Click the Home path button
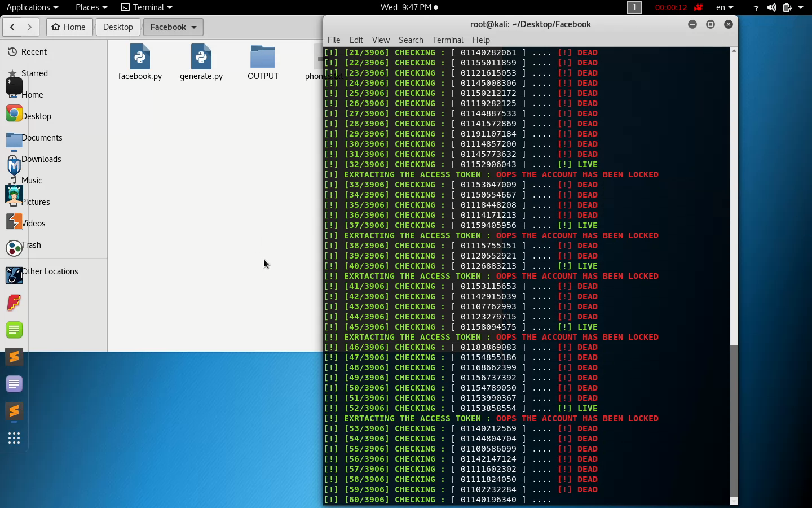The image size is (812, 508). tap(69, 27)
